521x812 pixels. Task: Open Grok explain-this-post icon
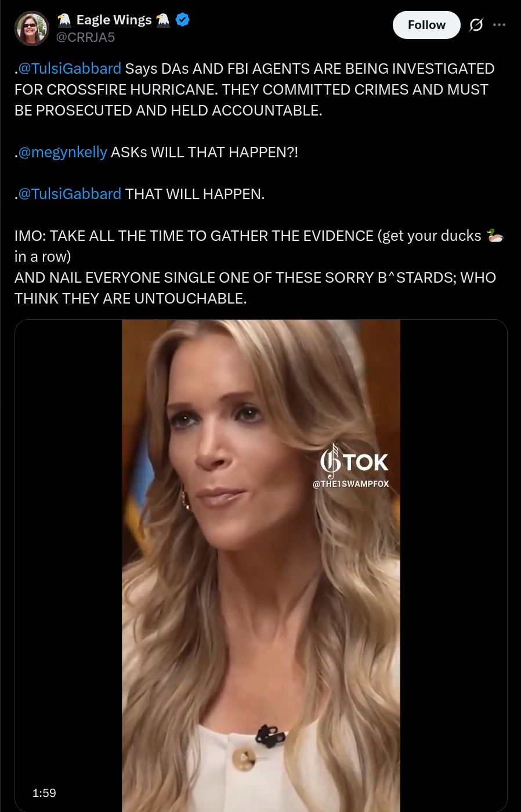(x=476, y=25)
